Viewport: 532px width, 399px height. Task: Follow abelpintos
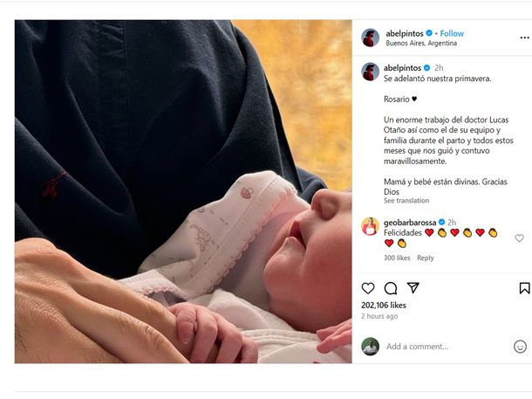[452, 33]
